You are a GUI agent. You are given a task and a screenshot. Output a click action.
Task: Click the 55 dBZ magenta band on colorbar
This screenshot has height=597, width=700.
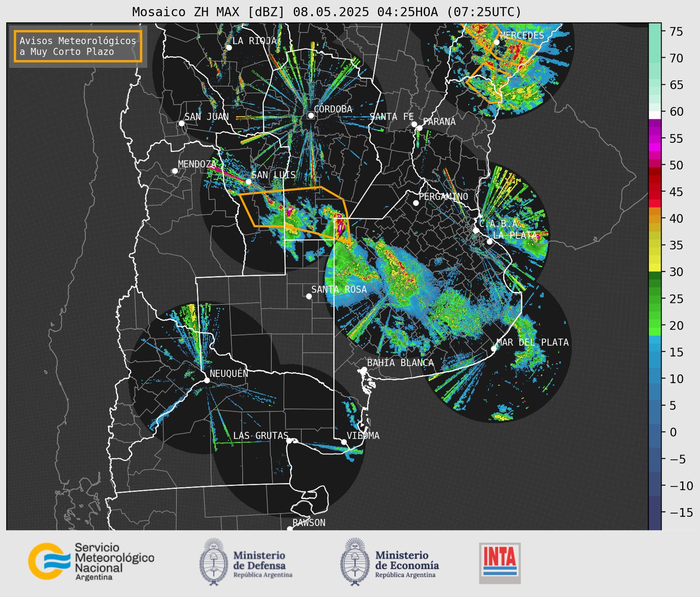click(x=655, y=138)
